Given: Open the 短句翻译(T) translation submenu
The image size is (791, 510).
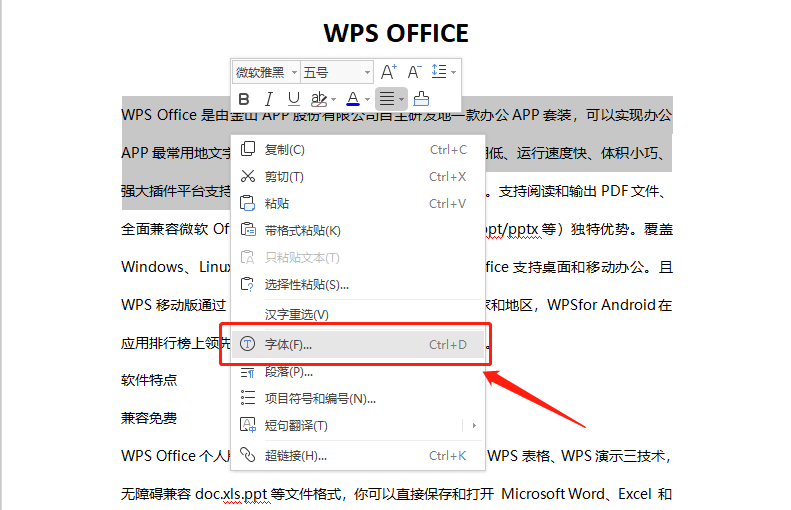Looking at the screenshot, I should click(358, 426).
